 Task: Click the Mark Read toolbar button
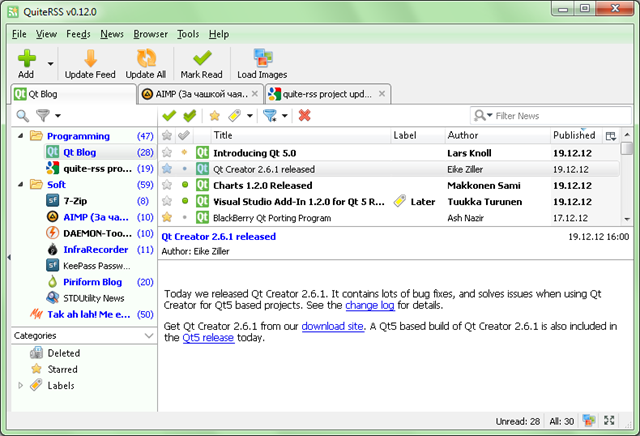[x=202, y=64]
